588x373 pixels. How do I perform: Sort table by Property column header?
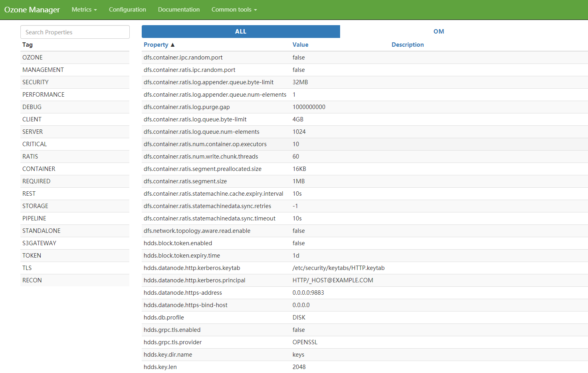click(156, 45)
